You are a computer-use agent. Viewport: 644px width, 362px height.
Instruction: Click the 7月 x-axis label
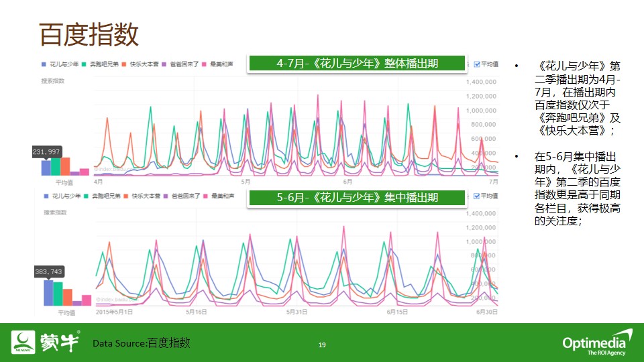coord(493,182)
